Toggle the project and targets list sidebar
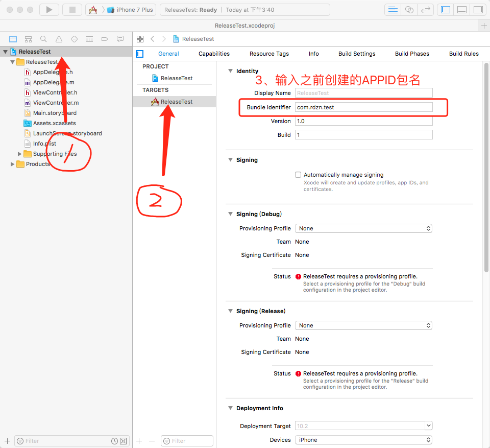Viewport: 490px width, 448px height. click(x=140, y=54)
